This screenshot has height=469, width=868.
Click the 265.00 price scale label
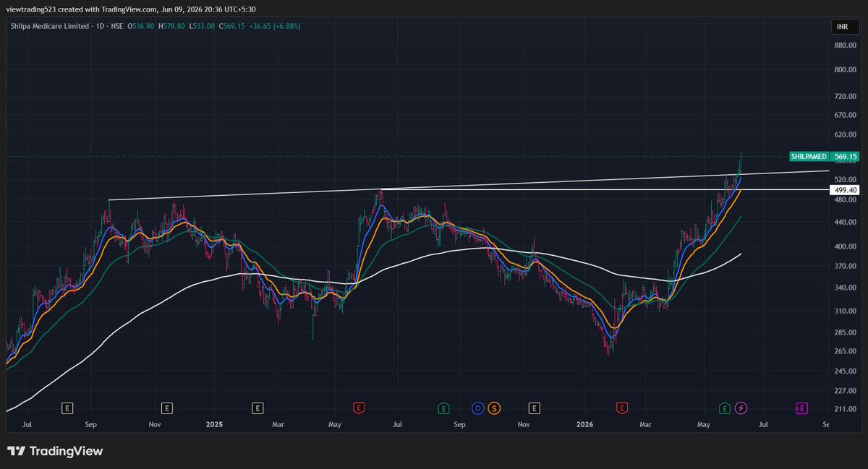(x=845, y=351)
